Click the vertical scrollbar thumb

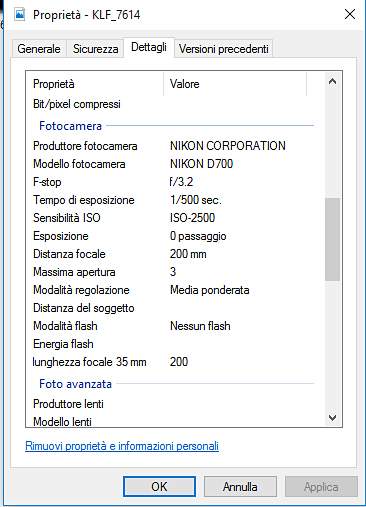coord(332,239)
